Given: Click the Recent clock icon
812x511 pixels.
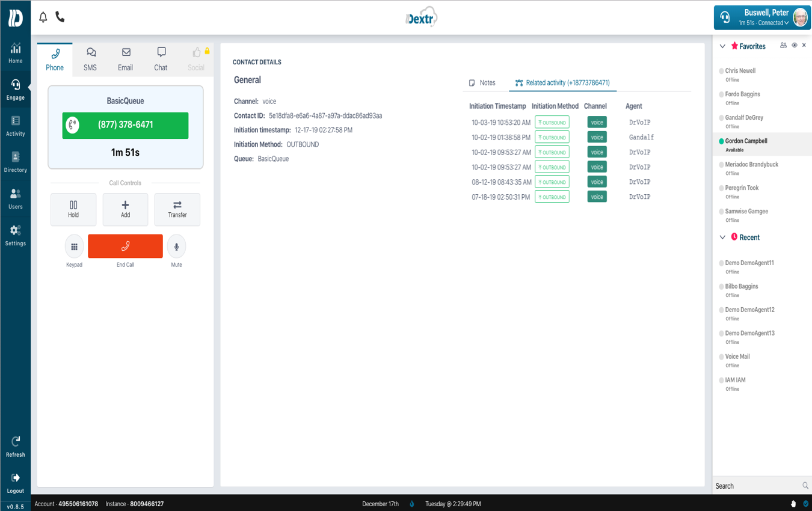Looking at the screenshot, I should tap(734, 237).
